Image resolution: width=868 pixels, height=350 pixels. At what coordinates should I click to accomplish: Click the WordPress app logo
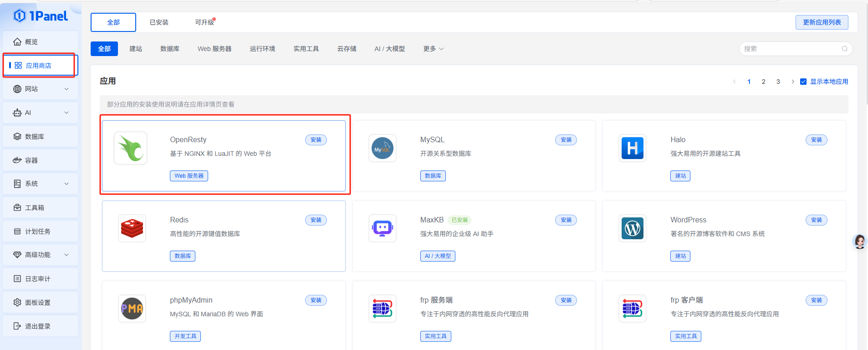point(633,228)
